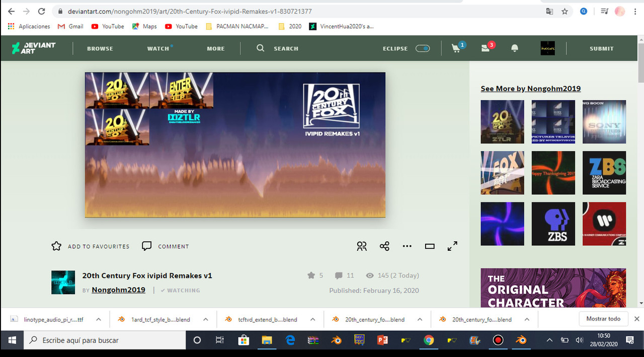
Task: Open Microsoft Store from the taskbar
Action: 243,340
